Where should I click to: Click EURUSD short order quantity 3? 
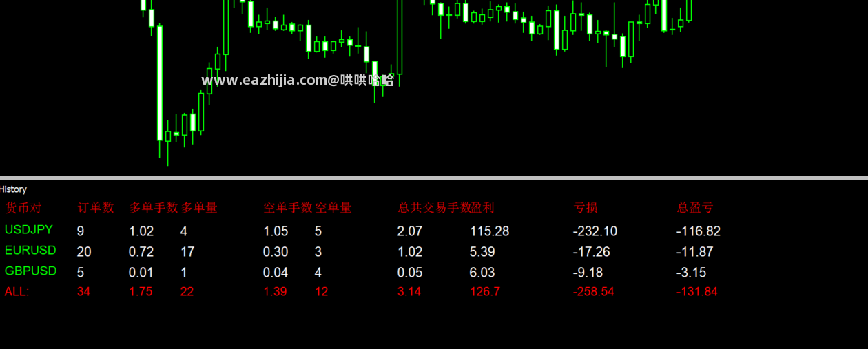click(x=318, y=252)
